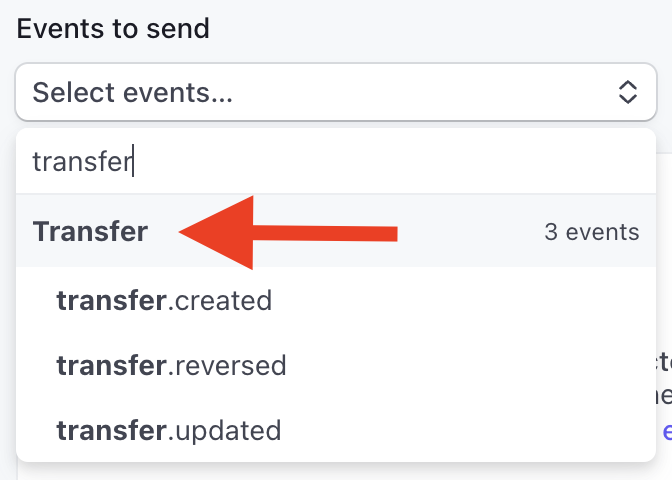Click the 'Select events...' placeholder text
The width and height of the screenshot is (672, 480).
132,93
